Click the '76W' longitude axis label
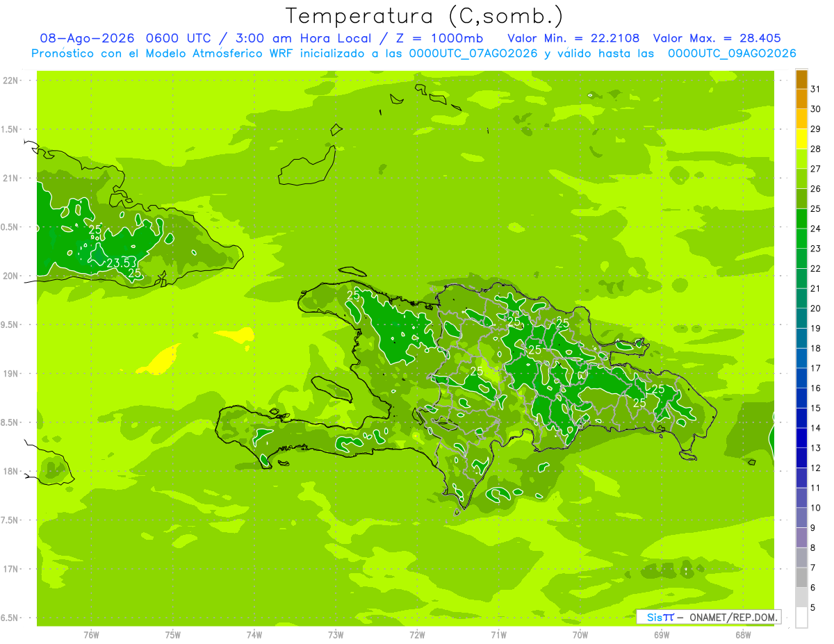 point(91,635)
